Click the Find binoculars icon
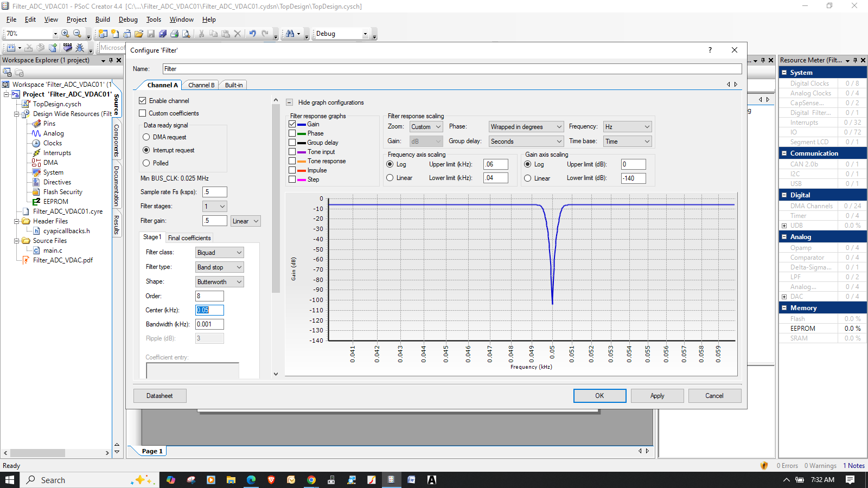Screen dimensions: 868x488 click(290, 34)
